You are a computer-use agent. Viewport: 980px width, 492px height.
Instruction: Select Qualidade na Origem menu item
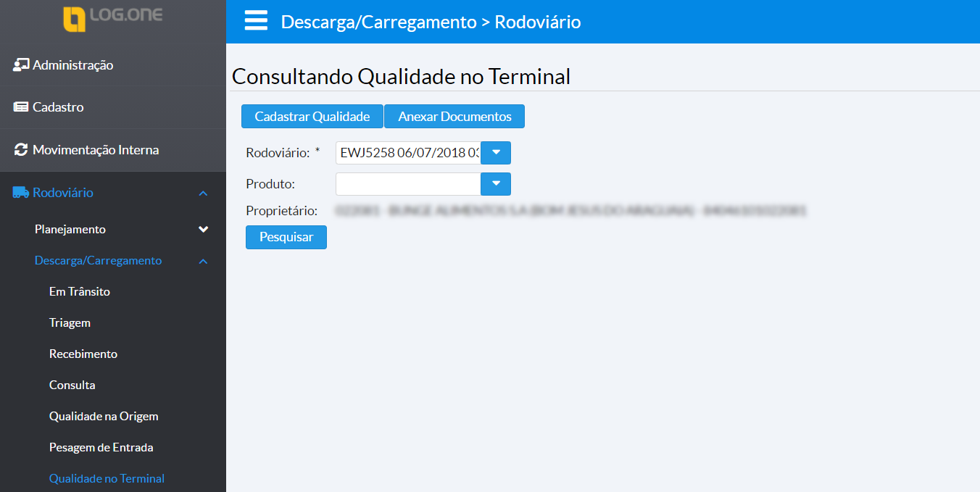coord(104,416)
